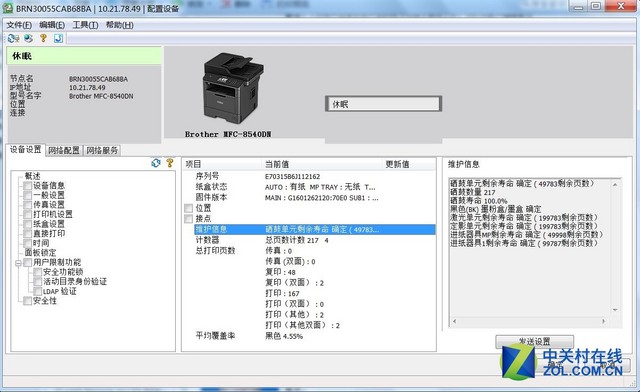This screenshot has width=640, height=392.
Task: Click the scroll-down arrow in 维护信息 box
Action: pos(615,310)
